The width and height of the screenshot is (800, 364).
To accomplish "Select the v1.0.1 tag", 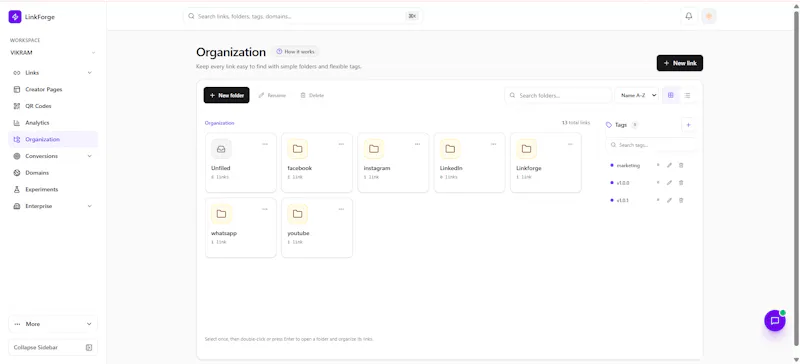I will pyautogui.click(x=623, y=200).
